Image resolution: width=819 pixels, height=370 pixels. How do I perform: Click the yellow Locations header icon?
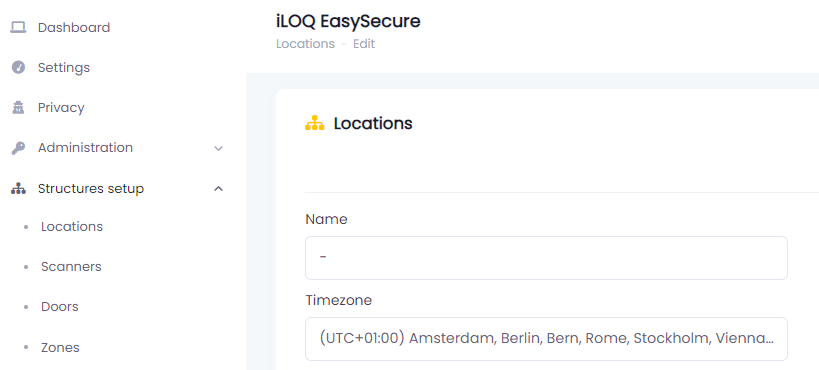coord(314,123)
